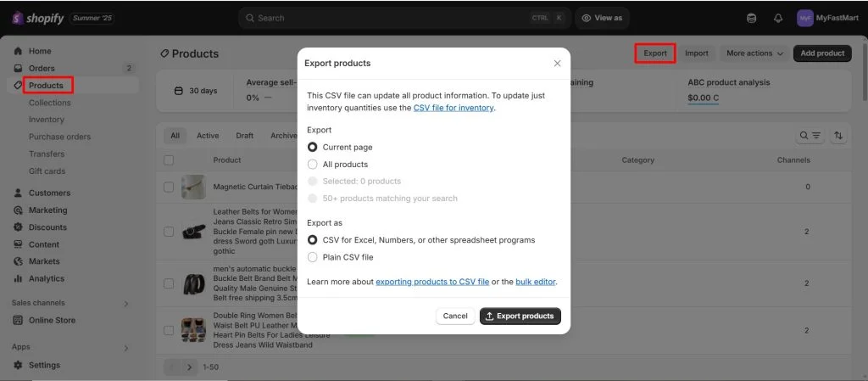Screen dimensions: 868x381
Task: Click the Online Store icon
Action: point(19,320)
